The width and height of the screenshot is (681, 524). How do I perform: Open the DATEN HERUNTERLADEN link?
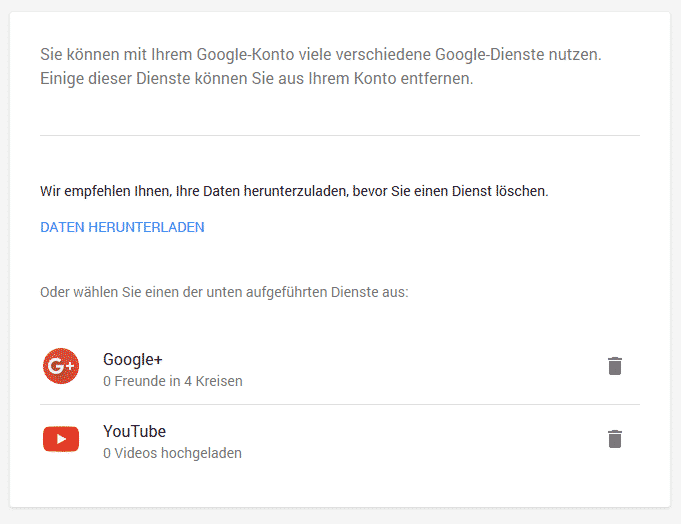click(x=122, y=227)
